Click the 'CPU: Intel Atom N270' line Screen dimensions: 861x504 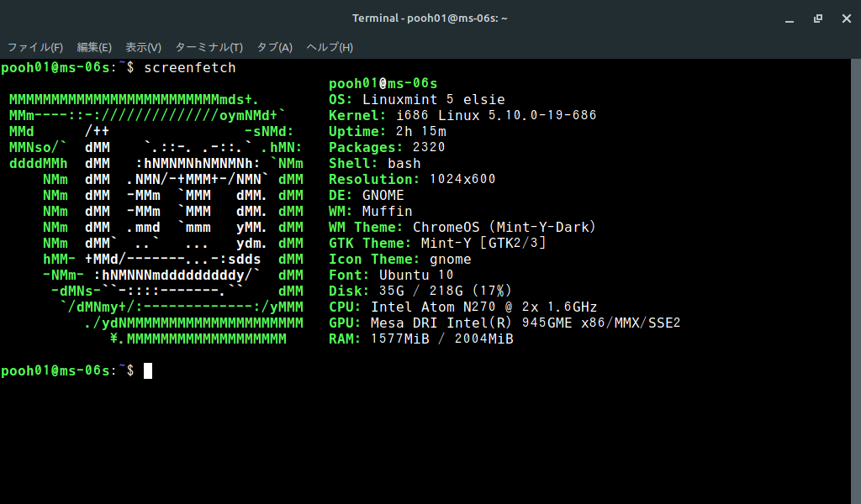coord(463,307)
